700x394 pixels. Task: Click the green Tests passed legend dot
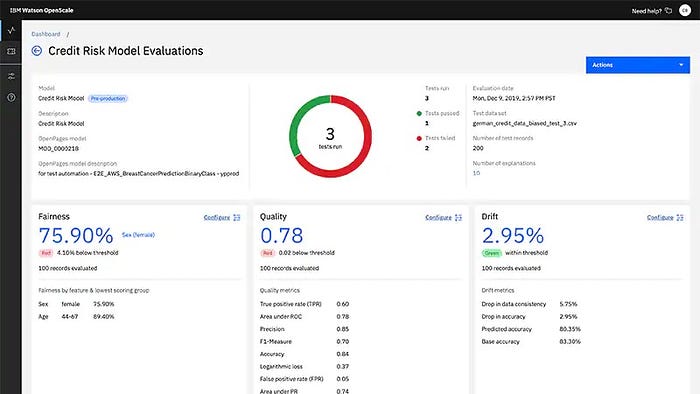(419, 113)
